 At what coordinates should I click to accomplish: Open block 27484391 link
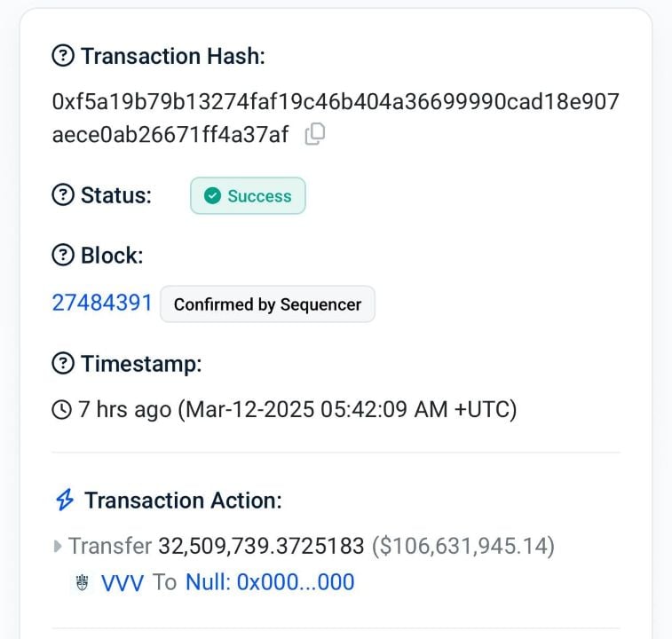(x=102, y=303)
